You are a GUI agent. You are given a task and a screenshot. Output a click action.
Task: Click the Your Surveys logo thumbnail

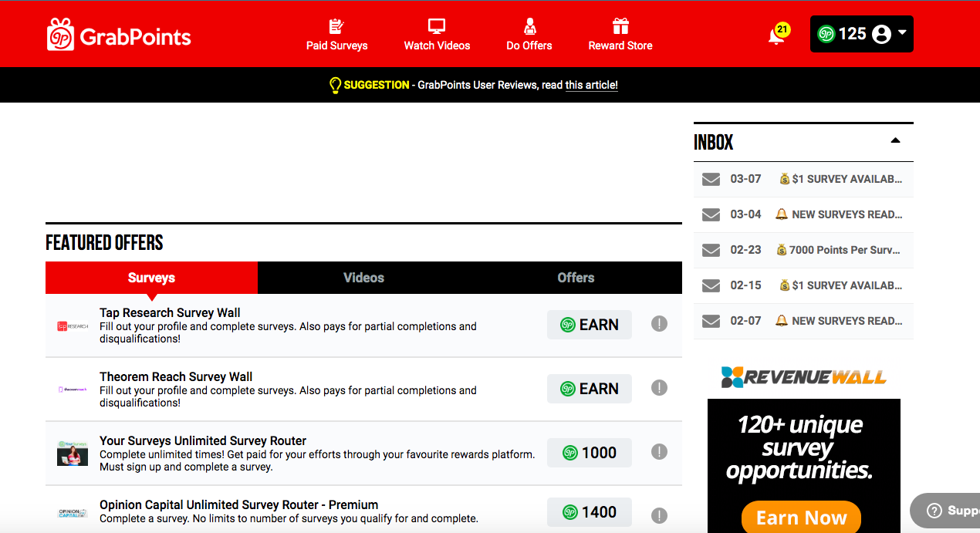[x=73, y=453]
